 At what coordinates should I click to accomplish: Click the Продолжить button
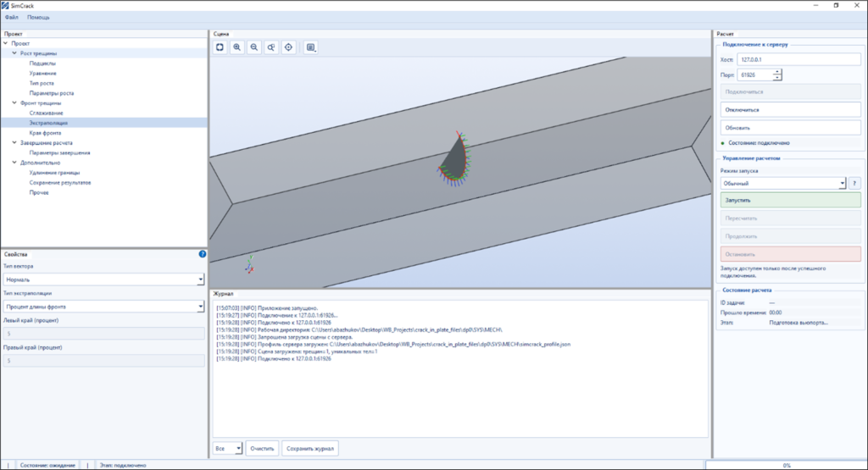tap(791, 236)
